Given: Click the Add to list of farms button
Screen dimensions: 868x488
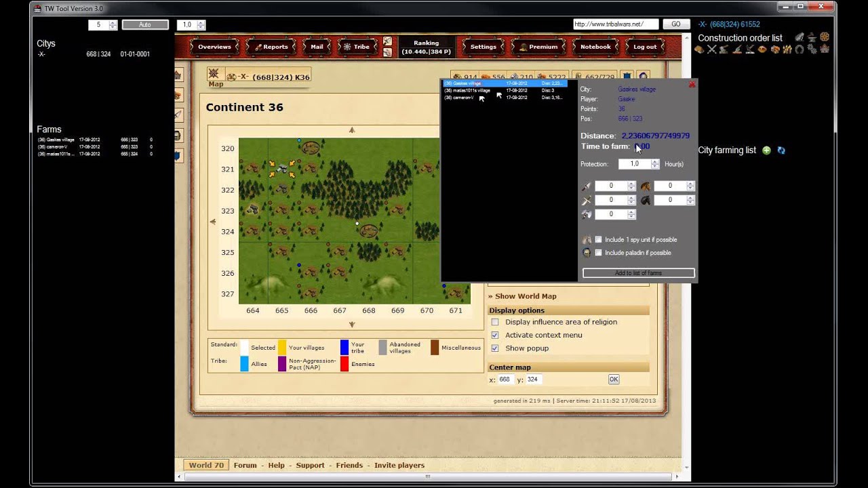Looking at the screenshot, I should 638,273.
